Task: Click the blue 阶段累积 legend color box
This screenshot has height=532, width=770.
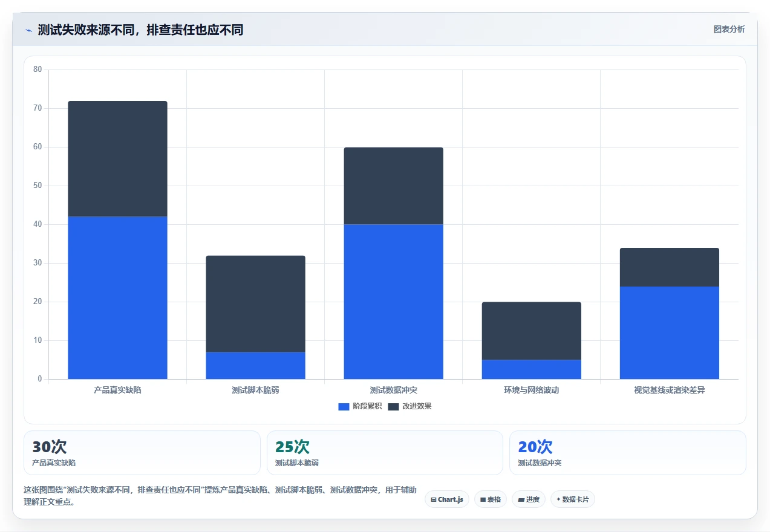Action: [x=344, y=406]
